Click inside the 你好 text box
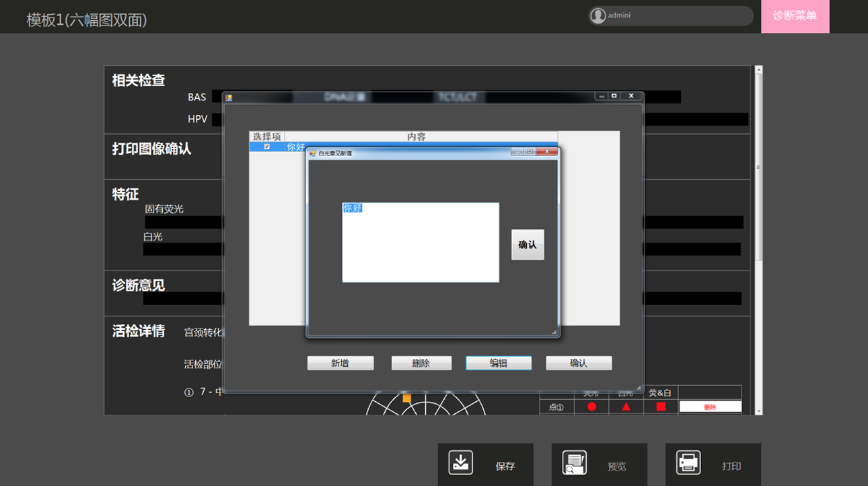Viewport: 868px width, 486px height. pos(421,242)
